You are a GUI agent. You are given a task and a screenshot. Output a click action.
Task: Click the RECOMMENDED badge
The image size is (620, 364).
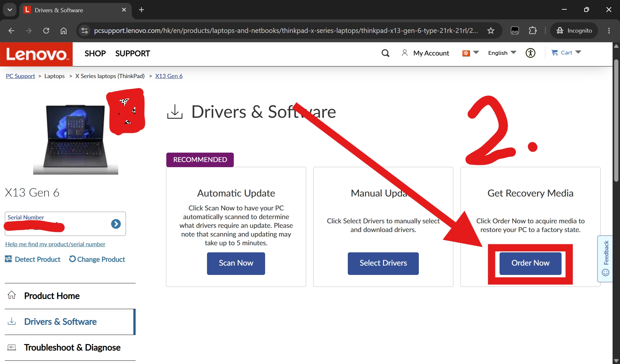(x=200, y=160)
